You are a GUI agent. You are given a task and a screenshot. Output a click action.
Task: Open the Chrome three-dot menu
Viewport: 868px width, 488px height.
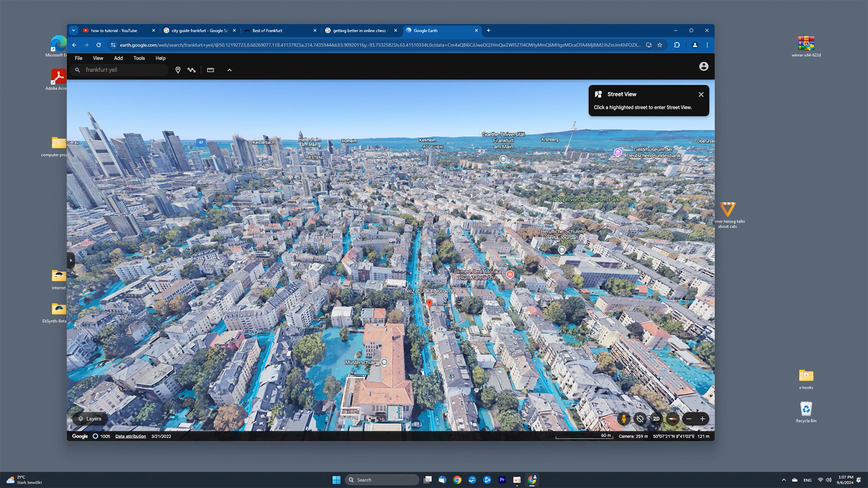pos(707,45)
